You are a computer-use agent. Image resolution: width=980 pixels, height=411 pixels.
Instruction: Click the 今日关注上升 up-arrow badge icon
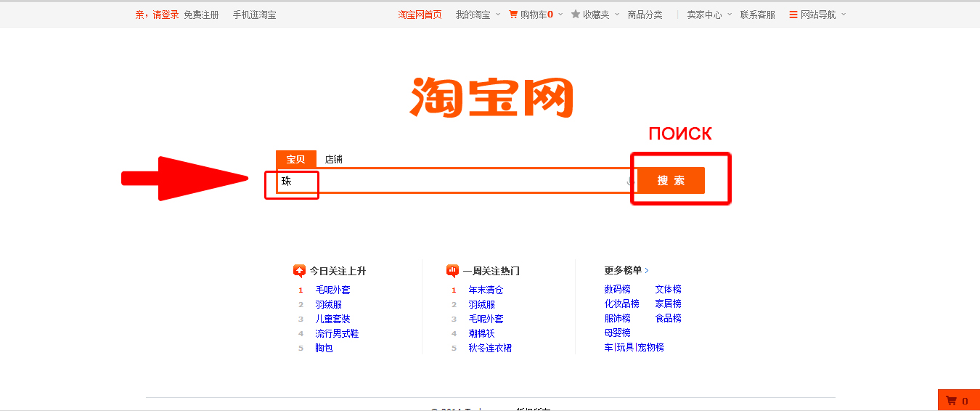(x=299, y=271)
